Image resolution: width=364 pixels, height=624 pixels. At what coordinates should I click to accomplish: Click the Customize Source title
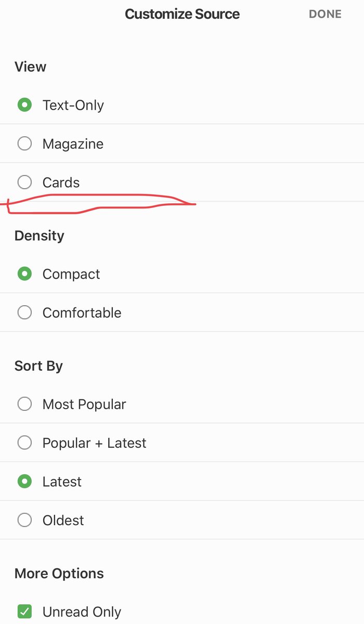[x=182, y=14]
